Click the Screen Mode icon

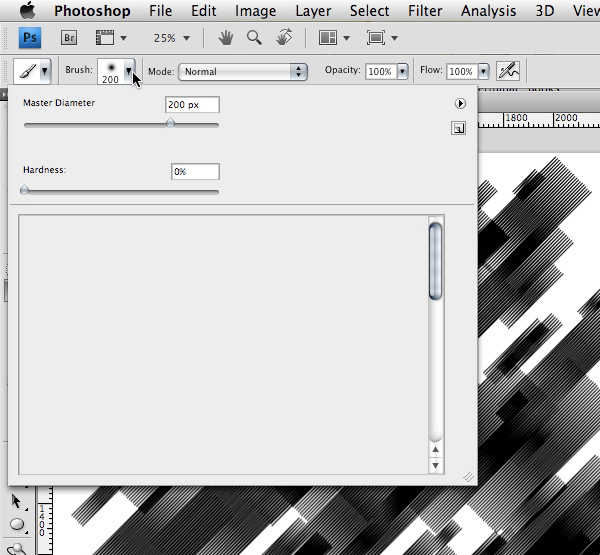coord(376,38)
